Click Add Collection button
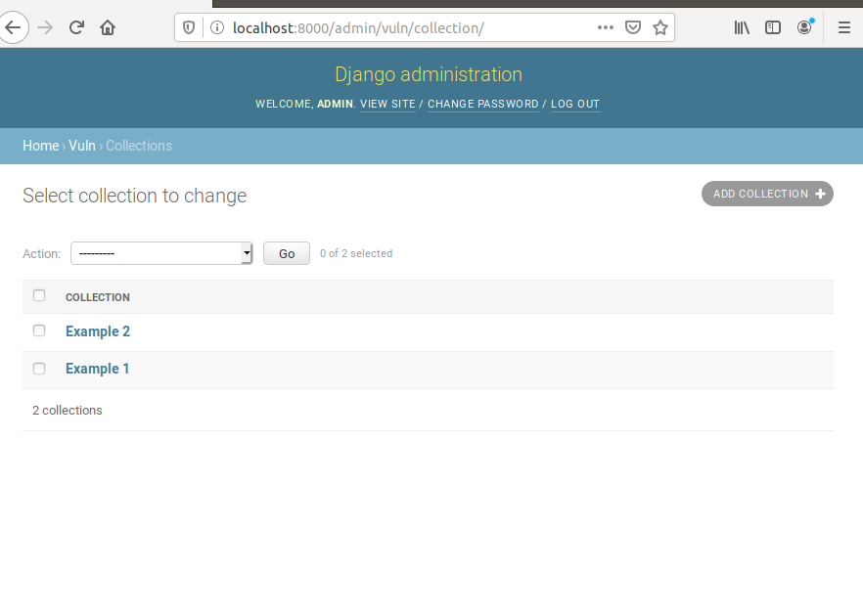 (x=767, y=194)
